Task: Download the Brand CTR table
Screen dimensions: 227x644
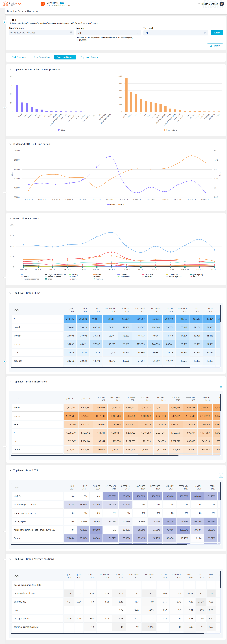Action: coord(221,476)
